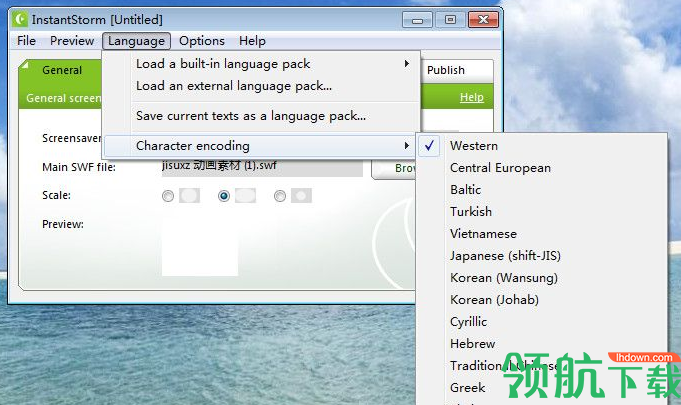
Task: Click the second scale mode preview icon
Action: click(245, 196)
